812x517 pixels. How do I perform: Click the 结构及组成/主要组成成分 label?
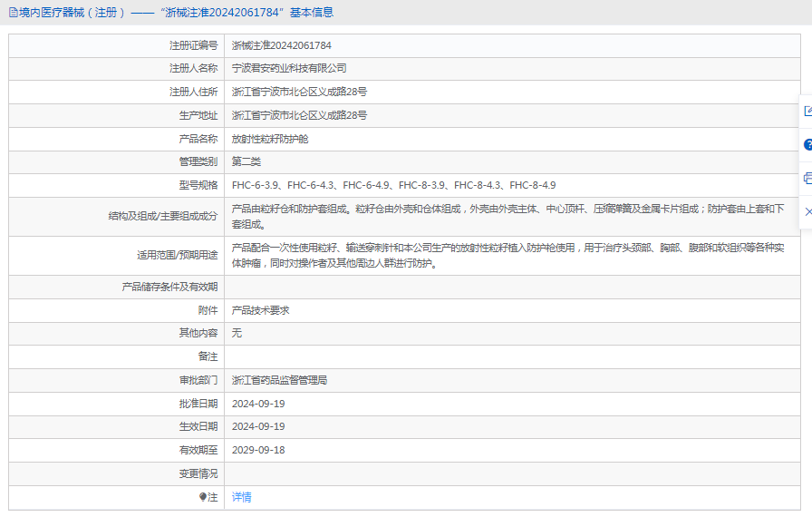click(x=163, y=216)
